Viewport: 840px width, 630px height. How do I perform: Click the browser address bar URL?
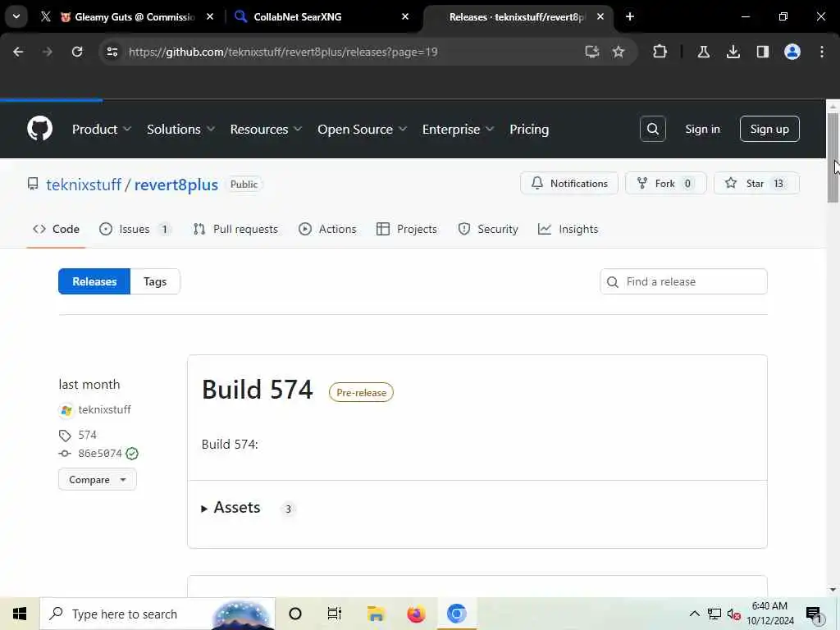(x=283, y=52)
